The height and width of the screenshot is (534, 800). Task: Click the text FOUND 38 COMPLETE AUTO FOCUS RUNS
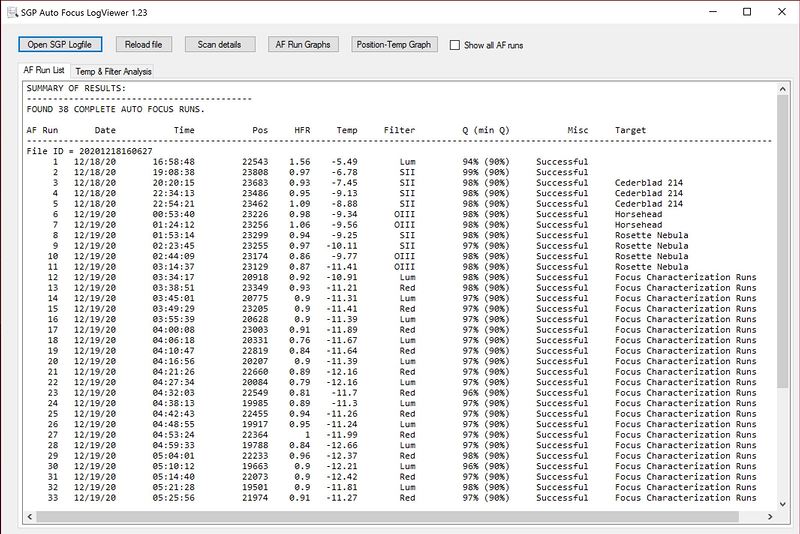115,109
